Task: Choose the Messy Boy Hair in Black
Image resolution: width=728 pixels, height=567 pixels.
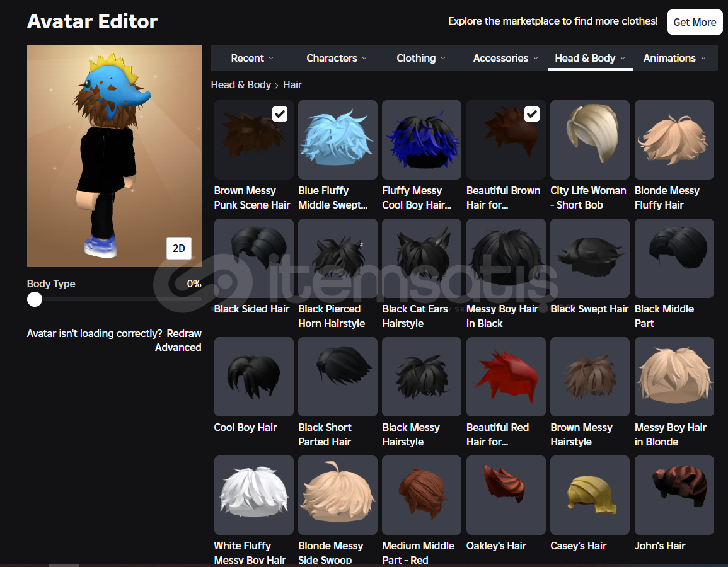Action: (506, 258)
